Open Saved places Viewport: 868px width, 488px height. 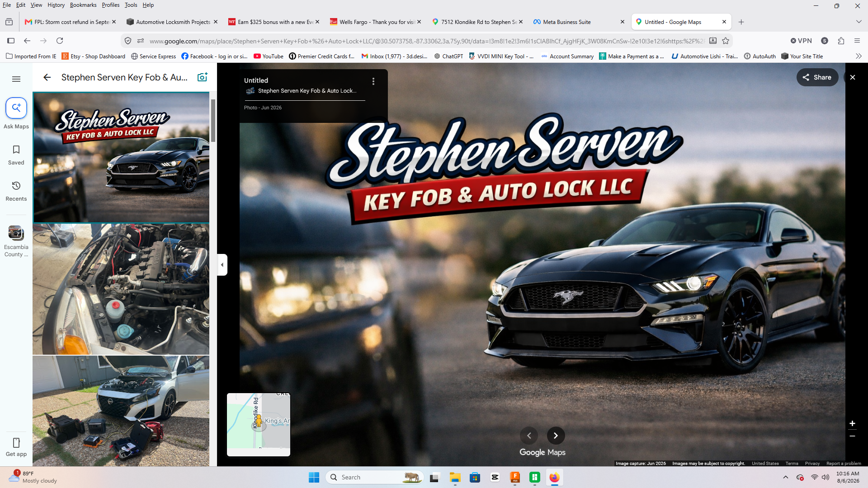(16, 155)
